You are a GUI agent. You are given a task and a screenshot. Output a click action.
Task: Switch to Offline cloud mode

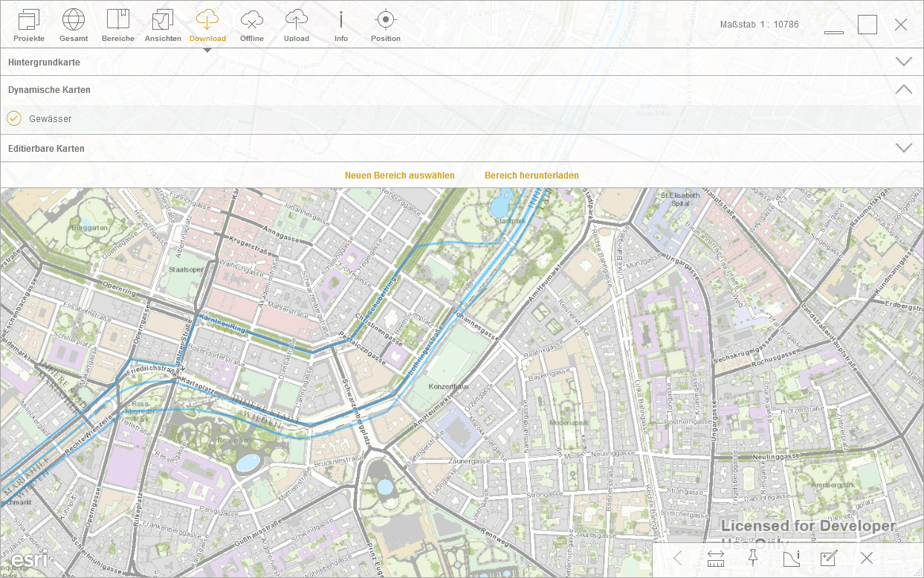click(x=252, y=25)
